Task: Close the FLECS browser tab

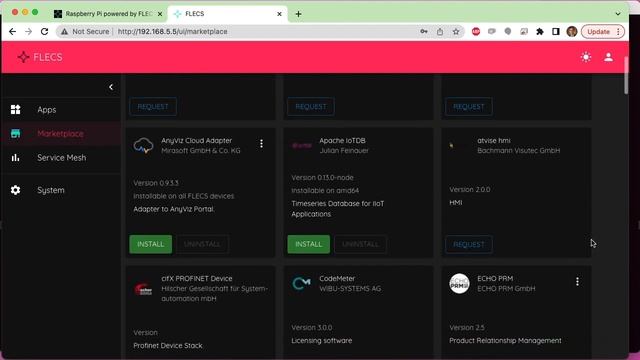Action: click(x=279, y=14)
